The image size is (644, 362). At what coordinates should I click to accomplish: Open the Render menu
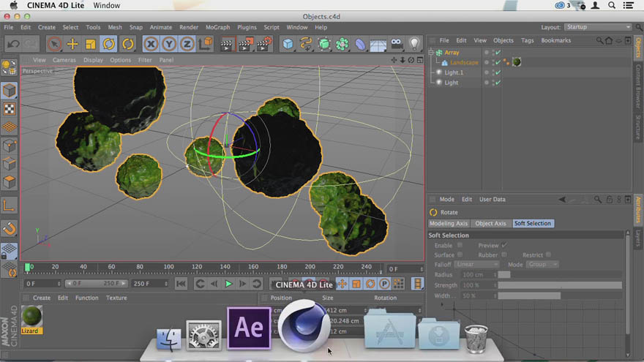(x=189, y=27)
